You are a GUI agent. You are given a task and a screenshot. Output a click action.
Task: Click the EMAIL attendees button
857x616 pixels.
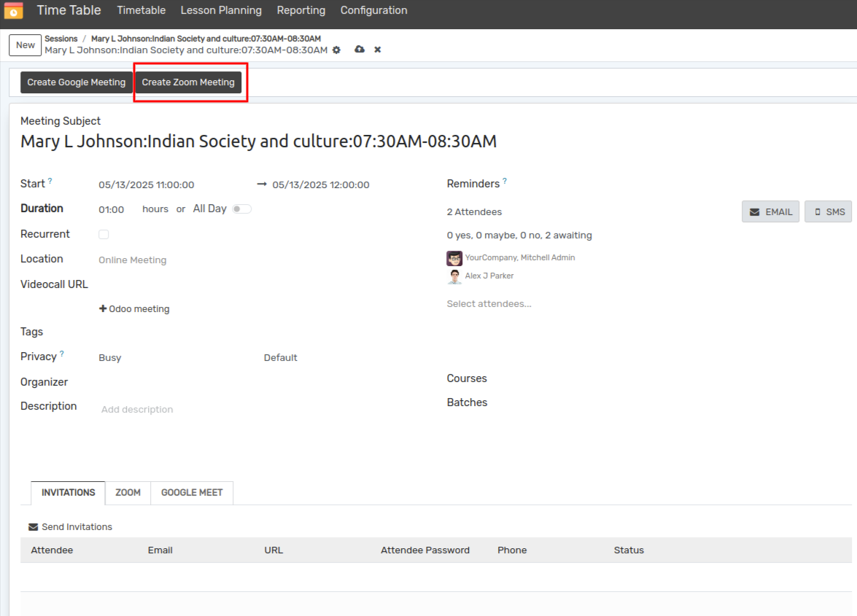pos(771,212)
